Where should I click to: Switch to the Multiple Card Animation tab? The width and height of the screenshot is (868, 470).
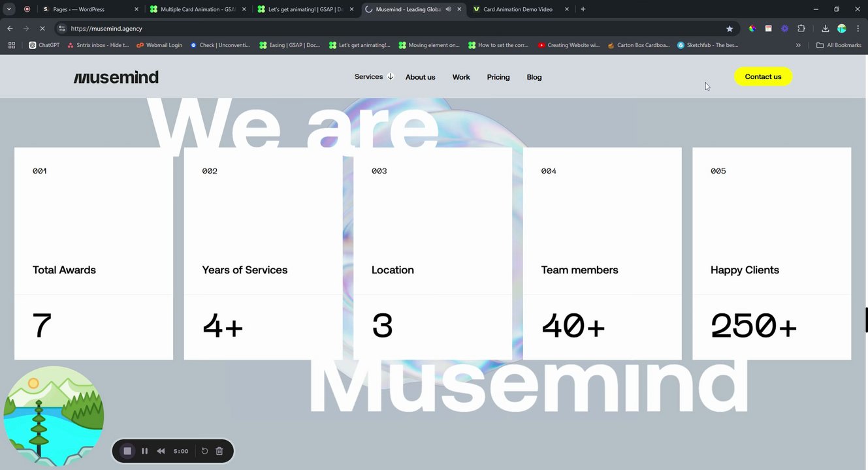198,9
